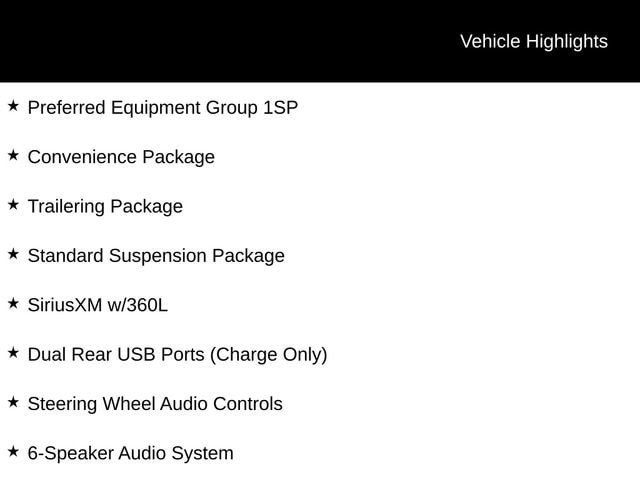Click the star beside Dual Rear USB Ports
Image resolution: width=640 pixels, height=480 pixels.
coord(13,353)
